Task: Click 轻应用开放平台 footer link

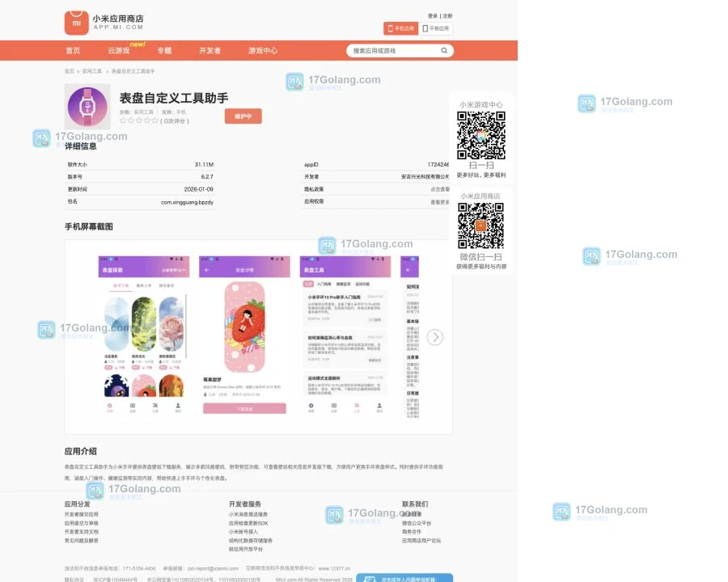Action: pos(246,549)
